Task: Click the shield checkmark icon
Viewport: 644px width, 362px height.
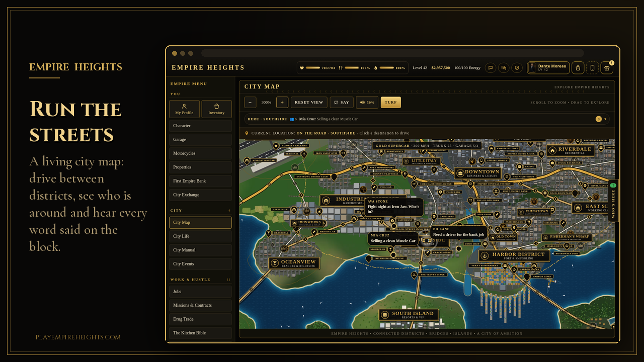Action: point(517,68)
